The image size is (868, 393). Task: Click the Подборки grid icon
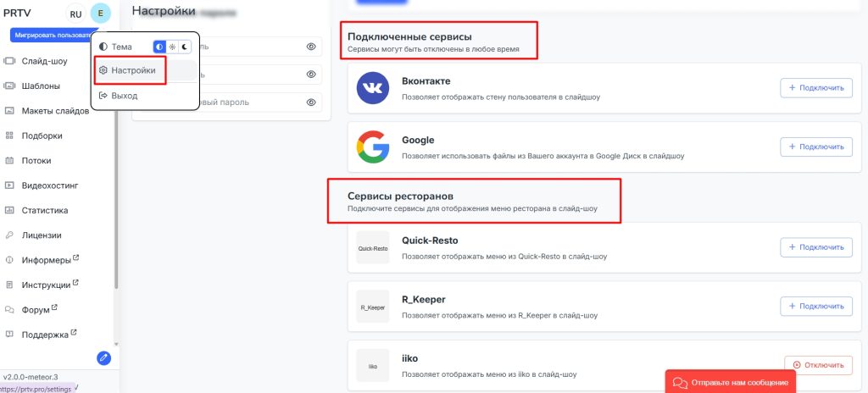coord(10,136)
